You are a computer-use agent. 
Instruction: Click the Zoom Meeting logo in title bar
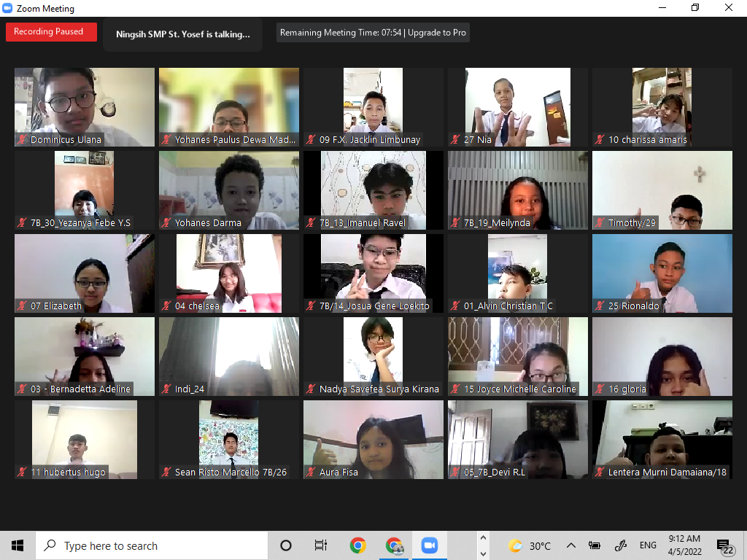[7, 8]
